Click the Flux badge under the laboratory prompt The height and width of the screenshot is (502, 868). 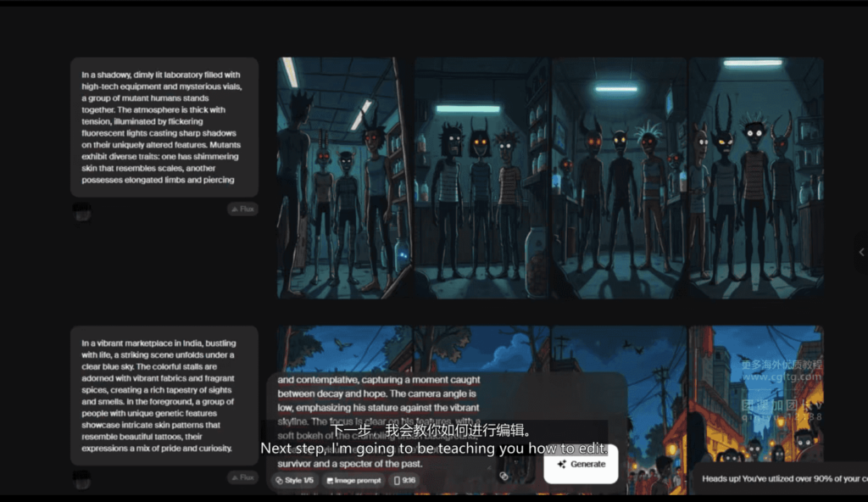click(x=242, y=209)
